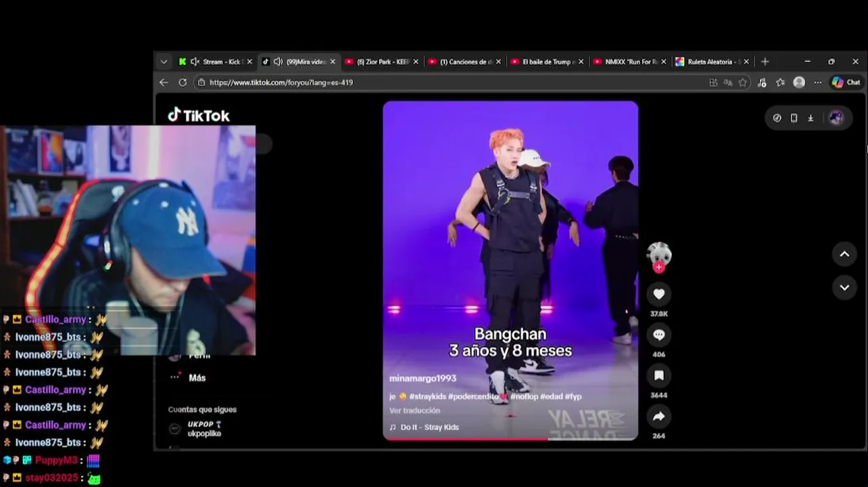Click the mobile phone app icon
Image resolution: width=868 pixels, height=487 pixels.
[794, 118]
